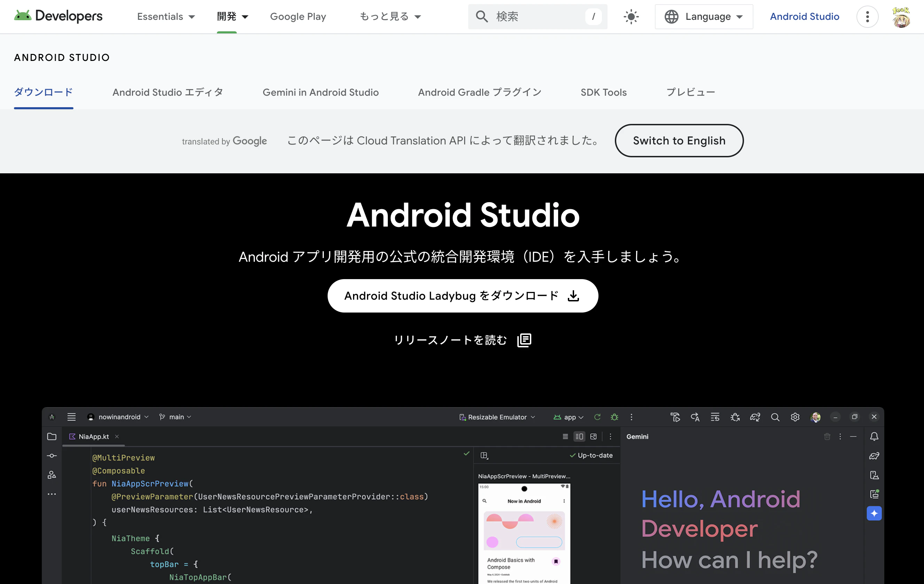This screenshot has height=584, width=924.
Task: Open more run actions menu beside Debug
Action: tap(631, 417)
